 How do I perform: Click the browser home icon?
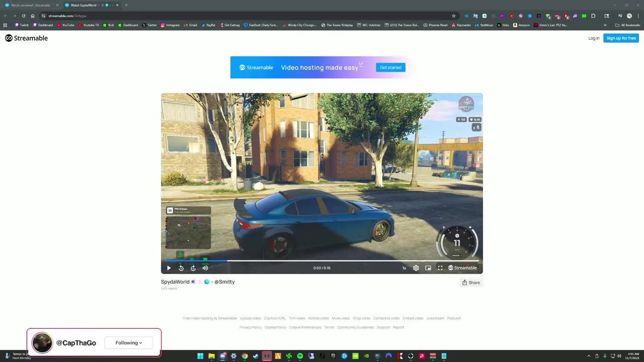point(33,16)
